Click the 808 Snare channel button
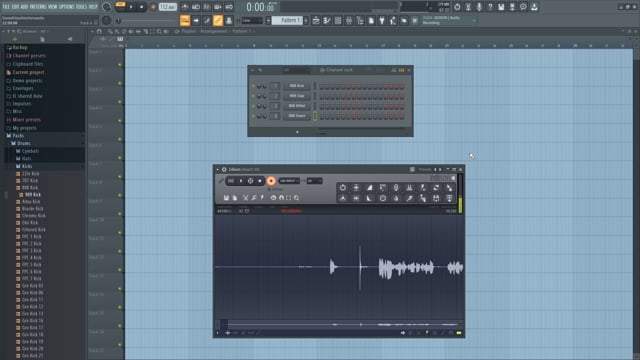The width and height of the screenshot is (640, 360). click(x=297, y=116)
